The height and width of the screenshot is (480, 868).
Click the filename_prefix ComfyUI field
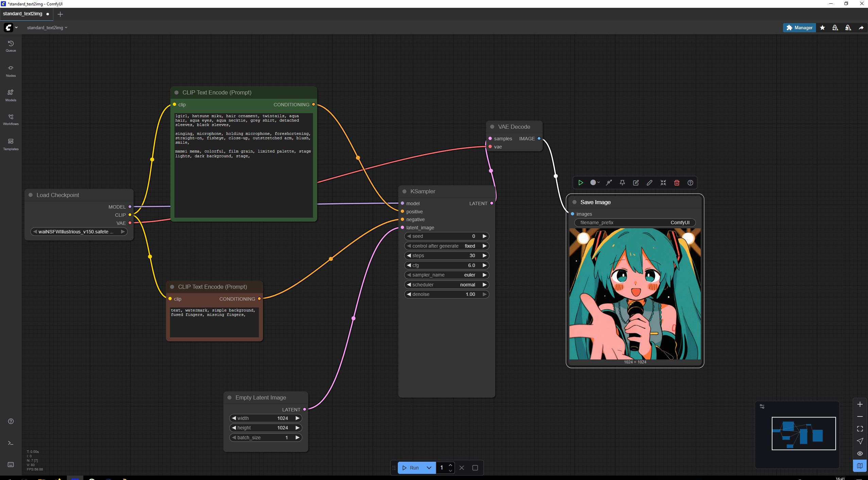[635, 223]
